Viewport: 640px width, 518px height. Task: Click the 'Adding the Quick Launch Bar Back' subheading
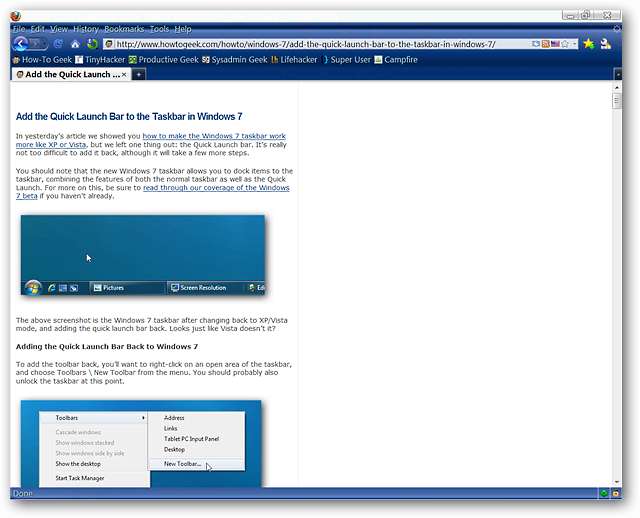tap(107, 347)
